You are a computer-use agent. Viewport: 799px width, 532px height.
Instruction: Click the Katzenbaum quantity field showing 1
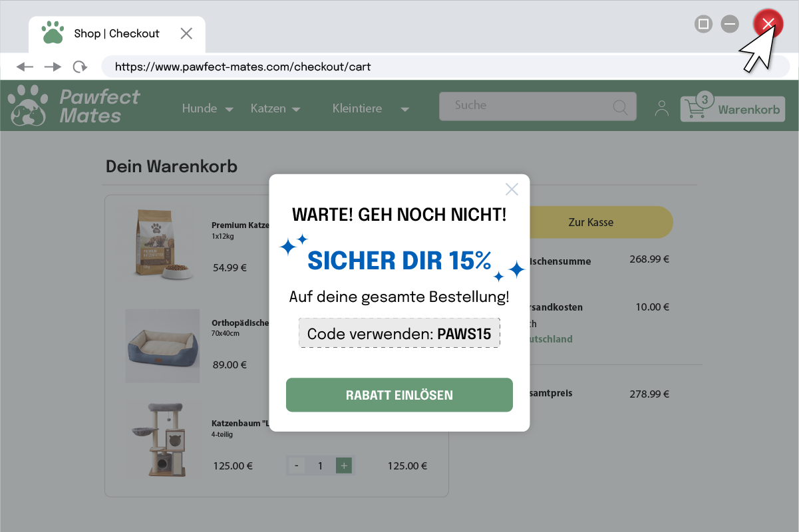coord(320,466)
